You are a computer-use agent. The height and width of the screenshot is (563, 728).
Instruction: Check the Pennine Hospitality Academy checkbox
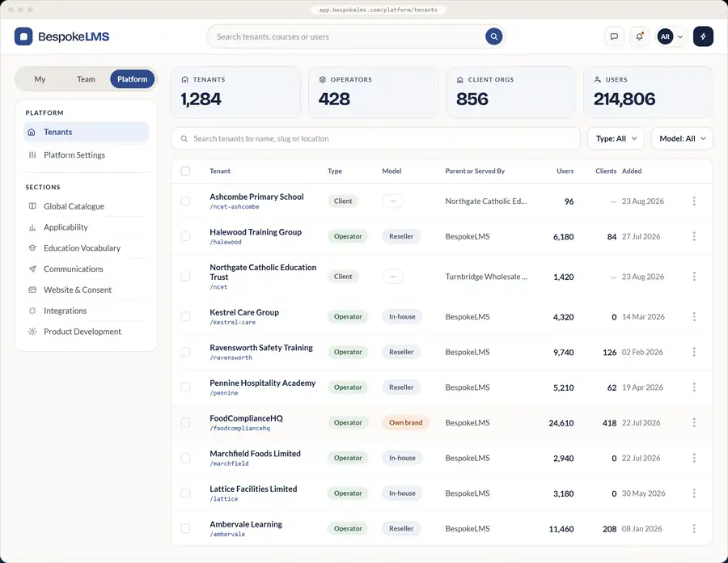coord(185,387)
